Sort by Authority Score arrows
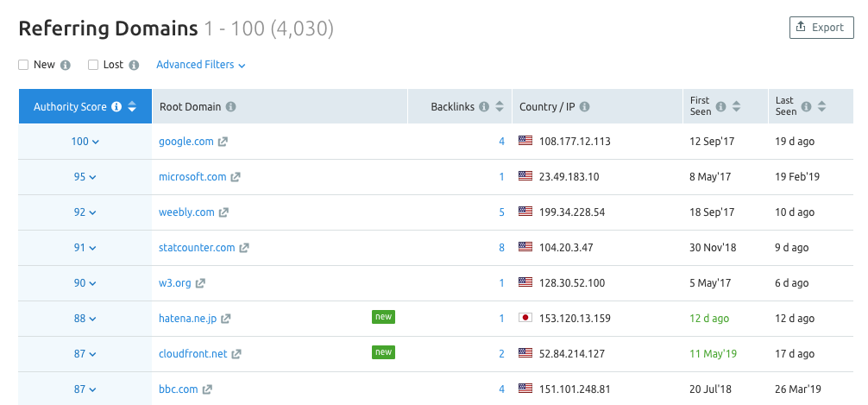868x405 pixels. click(x=132, y=107)
